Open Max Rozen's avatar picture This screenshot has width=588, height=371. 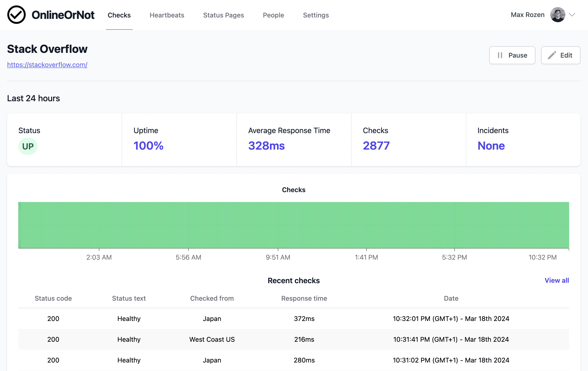pyautogui.click(x=558, y=15)
